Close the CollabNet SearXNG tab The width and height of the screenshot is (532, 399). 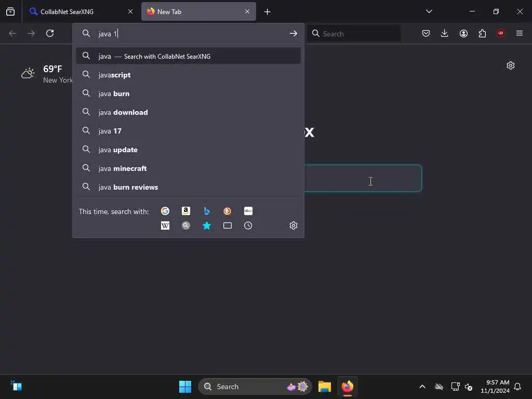[x=130, y=11]
